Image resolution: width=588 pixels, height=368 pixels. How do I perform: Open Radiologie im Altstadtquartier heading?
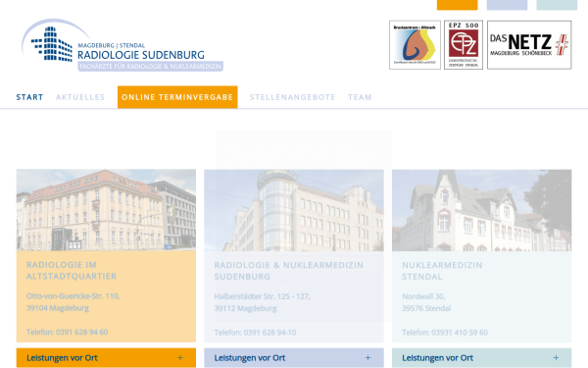click(72, 271)
